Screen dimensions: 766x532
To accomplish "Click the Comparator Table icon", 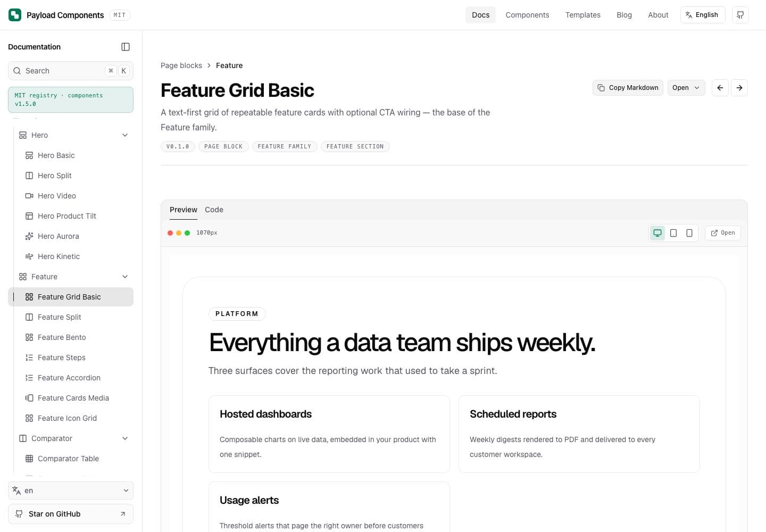I will [29, 459].
